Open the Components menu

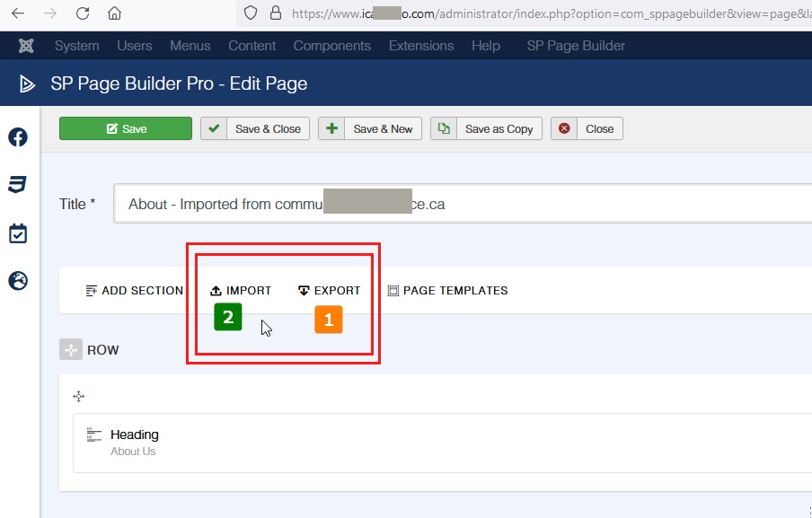click(332, 46)
